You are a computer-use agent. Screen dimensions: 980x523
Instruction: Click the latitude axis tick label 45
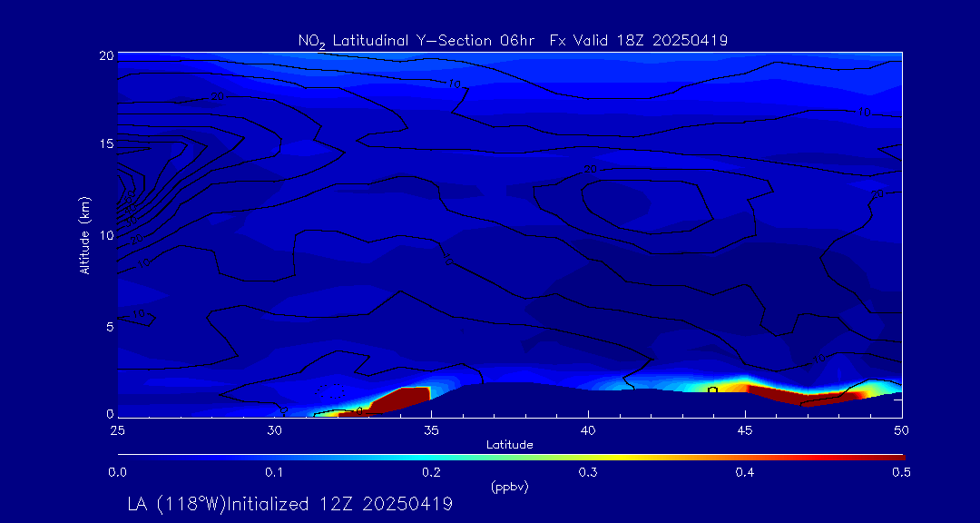tap(745, 430)
